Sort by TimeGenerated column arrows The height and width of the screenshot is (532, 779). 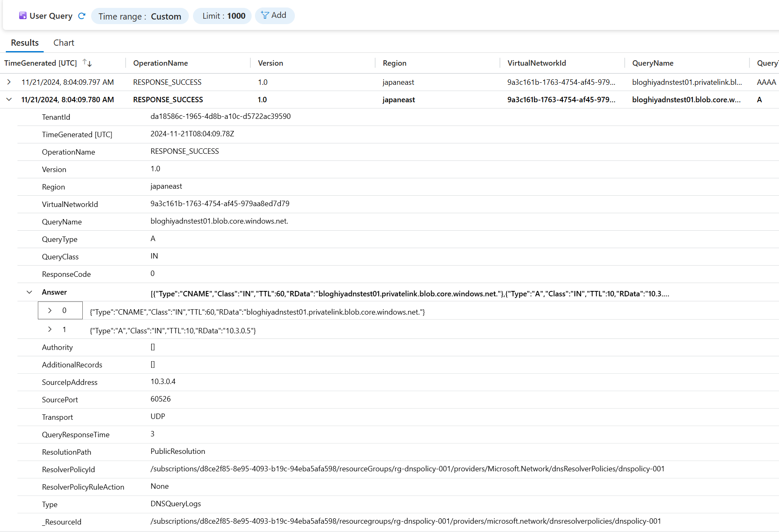(87, 63)
